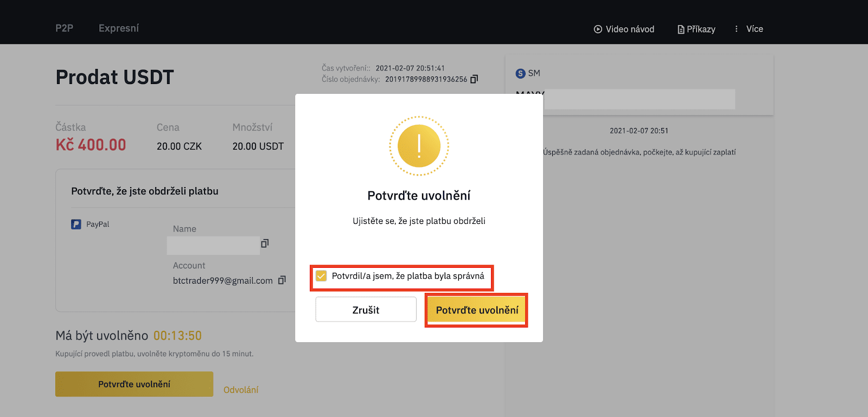Click the Odvolání appeal link
868x417 pixels.
pos(241,390)
